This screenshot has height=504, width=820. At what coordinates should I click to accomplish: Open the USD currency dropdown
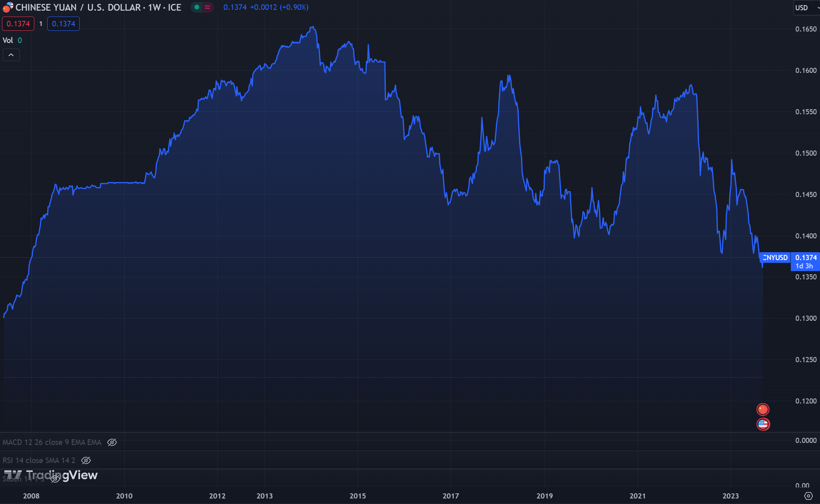[805, 7]
